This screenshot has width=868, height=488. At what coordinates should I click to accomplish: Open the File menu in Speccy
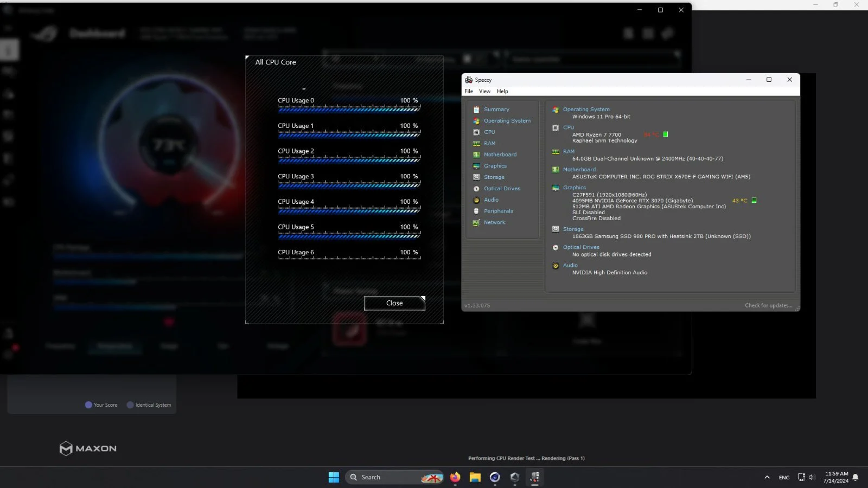click(x=469, y=91)
